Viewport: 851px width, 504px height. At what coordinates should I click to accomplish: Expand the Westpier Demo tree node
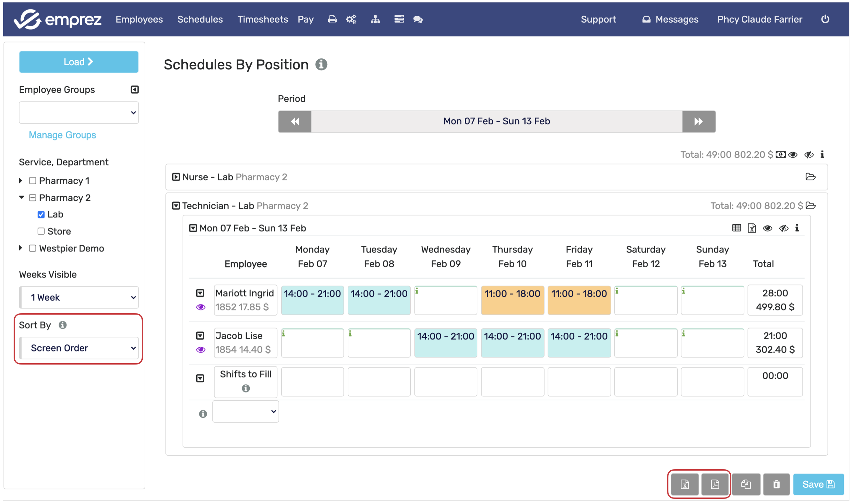20,248
